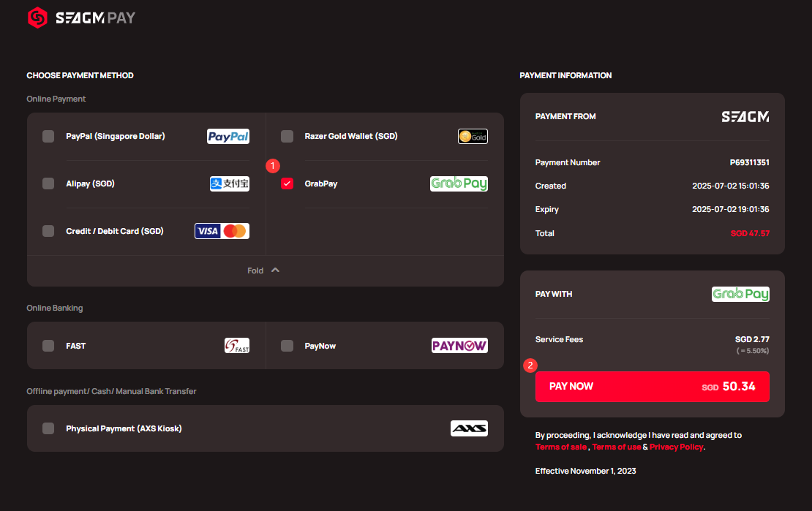Select the Choose Payment Method heading
The height and width of the screenshot is (511, 812).
point(80,75)
